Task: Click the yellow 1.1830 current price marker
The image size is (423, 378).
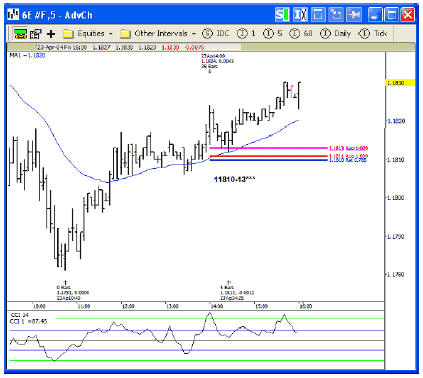Action: pyautogui.click(x=400, y=83)
